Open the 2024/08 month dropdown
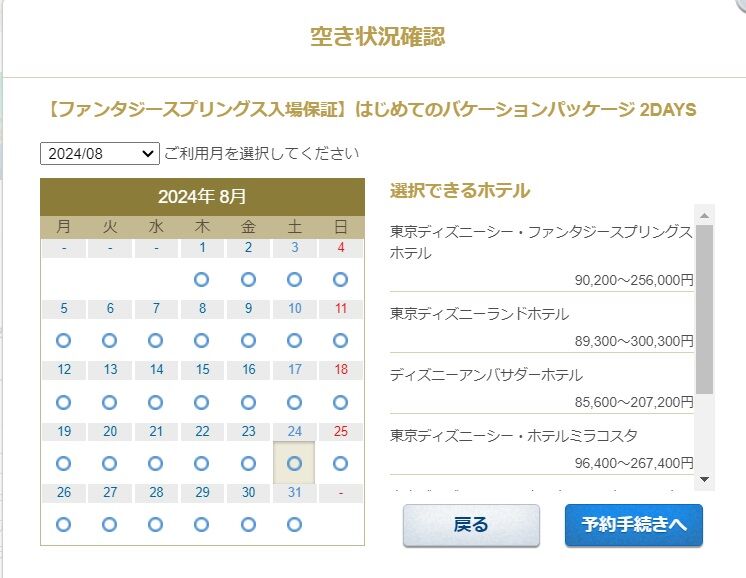The width and height of the screenshot is (746, 578). (x=100, y=154)
